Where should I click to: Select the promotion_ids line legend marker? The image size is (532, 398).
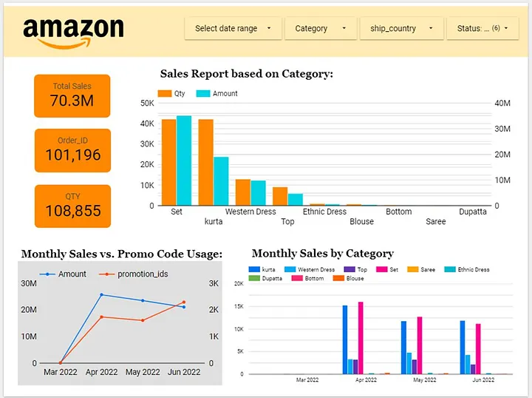(x=106, y=274)
